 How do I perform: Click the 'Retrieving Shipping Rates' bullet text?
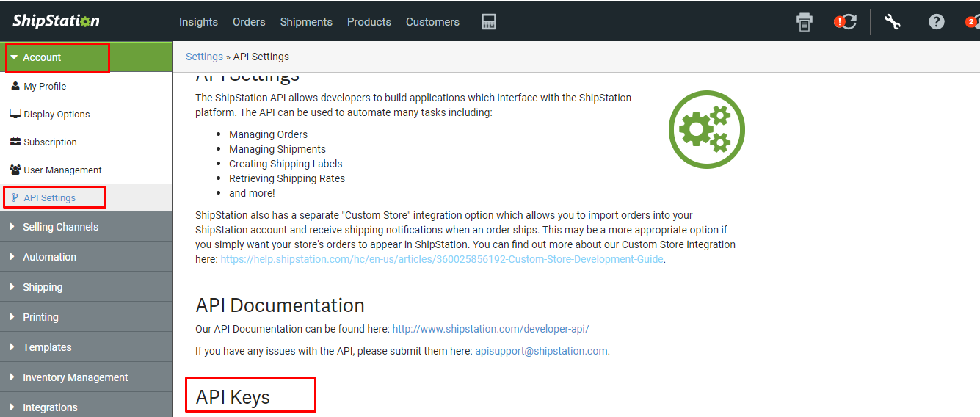point(287,178)
